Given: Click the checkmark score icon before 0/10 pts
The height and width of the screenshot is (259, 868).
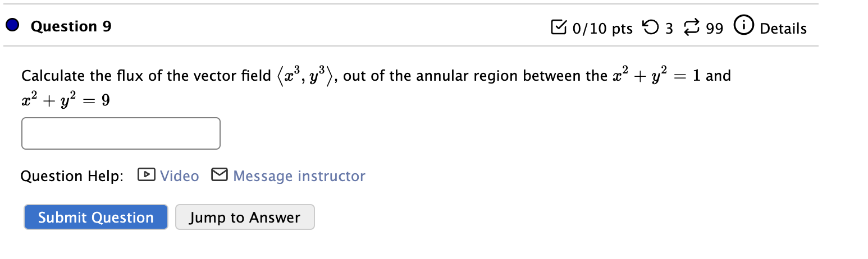Looking at the screenshot, I should pyautogui.click(x=559, y=28).
